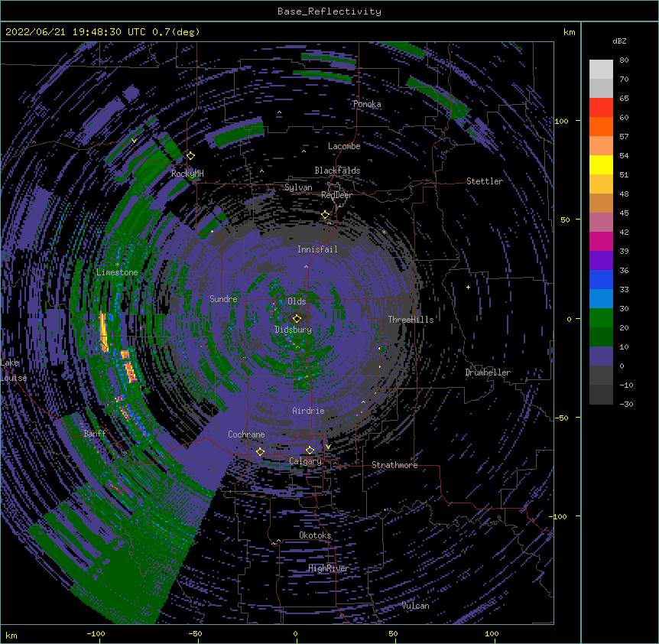
Task: Click the yellow marker below Cochrane label
Action: 260,452
